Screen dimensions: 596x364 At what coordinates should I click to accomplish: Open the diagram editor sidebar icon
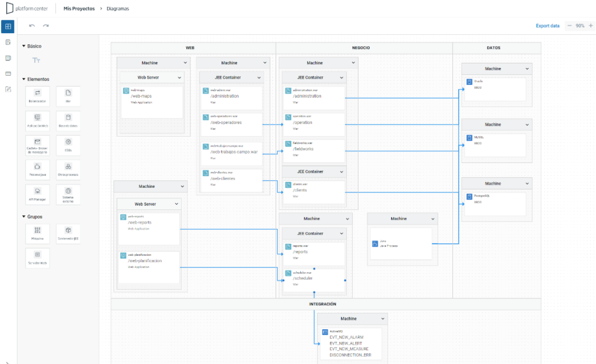coord(8,27)
